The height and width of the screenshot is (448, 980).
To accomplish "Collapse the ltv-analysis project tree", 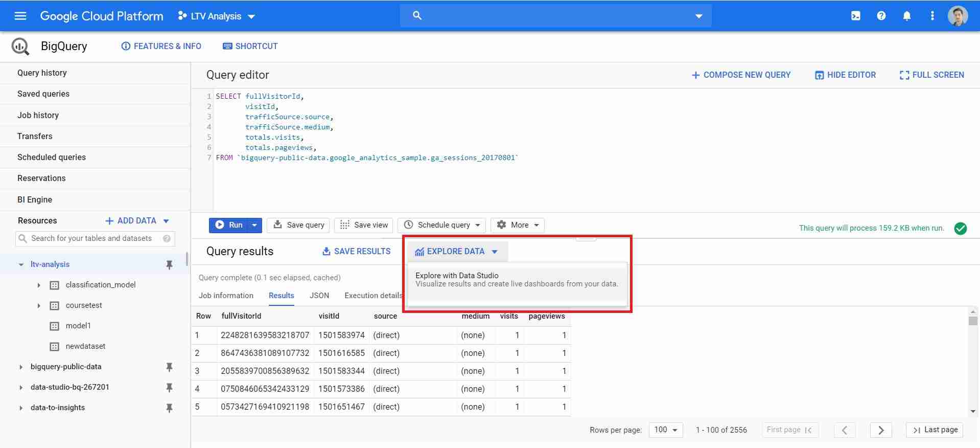I will click(x=21, y=264).
